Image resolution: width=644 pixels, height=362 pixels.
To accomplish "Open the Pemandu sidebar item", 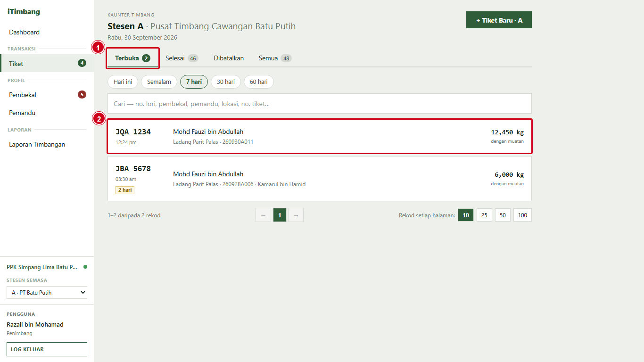I will pyautogui.click(x=47, y=113).
